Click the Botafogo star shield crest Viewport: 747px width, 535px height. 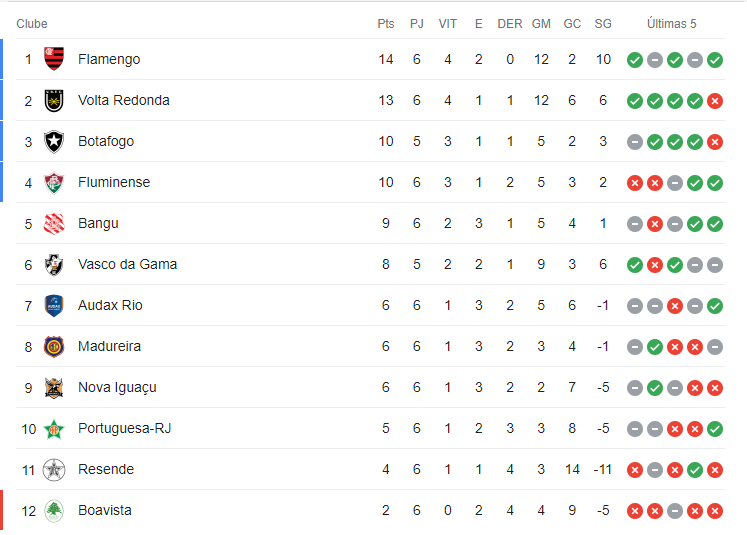(x=54, y=141)
